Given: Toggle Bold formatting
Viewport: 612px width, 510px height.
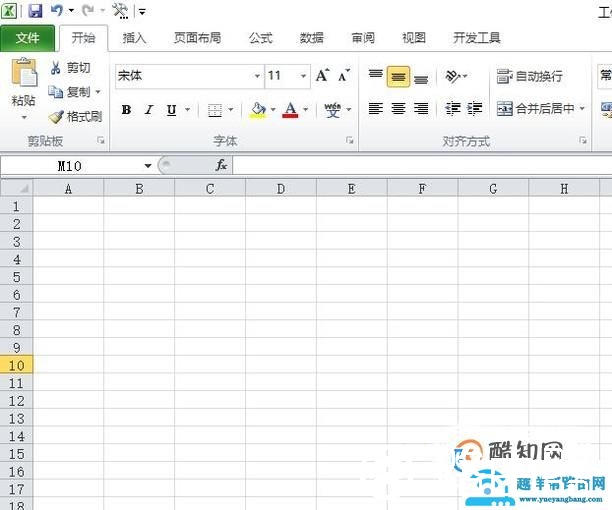Looking at the screenshot, I should (126, 110).
